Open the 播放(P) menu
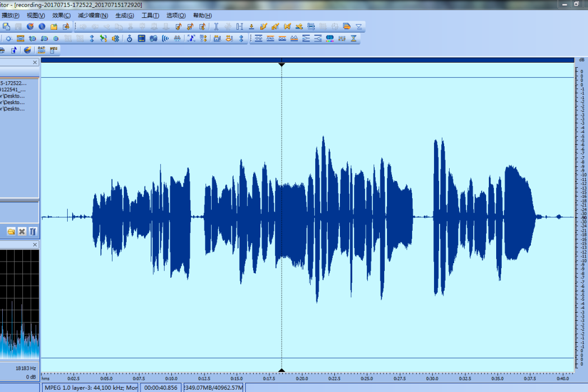 point(10,15)
